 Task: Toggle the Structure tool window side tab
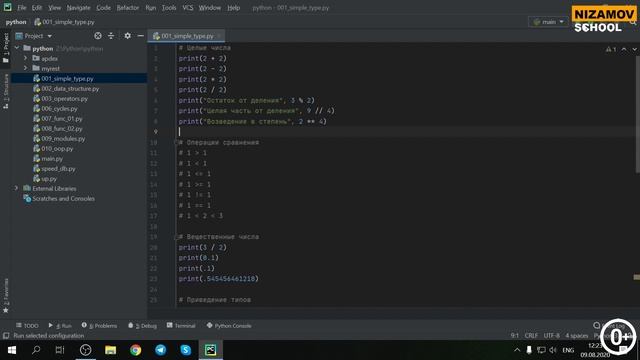coord(6,91)
